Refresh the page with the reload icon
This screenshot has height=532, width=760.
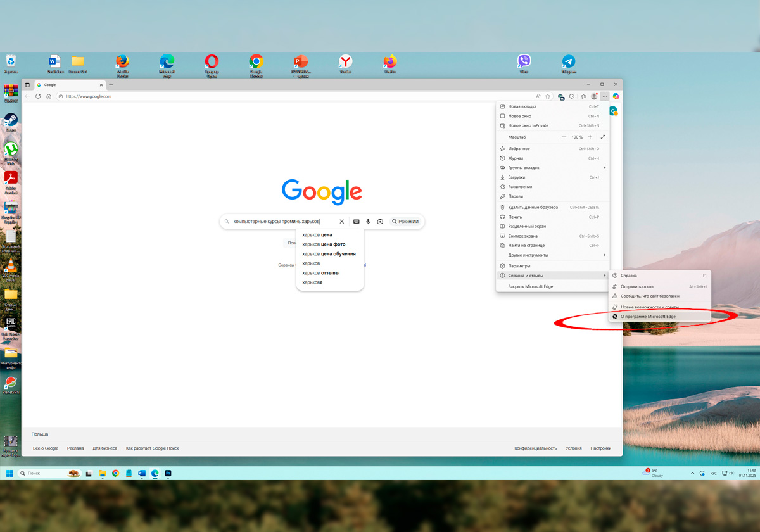click(x=38, y=96)
